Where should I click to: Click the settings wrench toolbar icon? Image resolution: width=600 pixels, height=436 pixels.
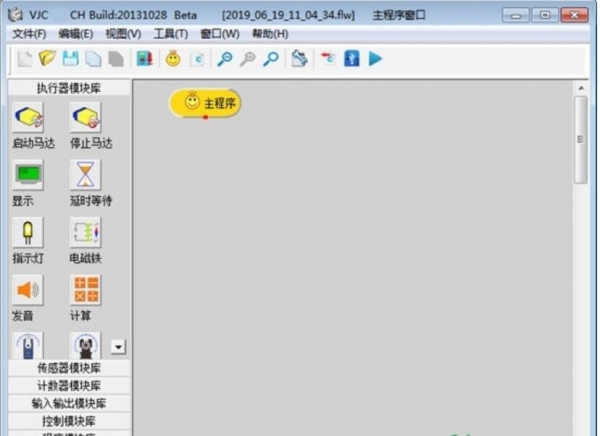click(x=299, y=59)
